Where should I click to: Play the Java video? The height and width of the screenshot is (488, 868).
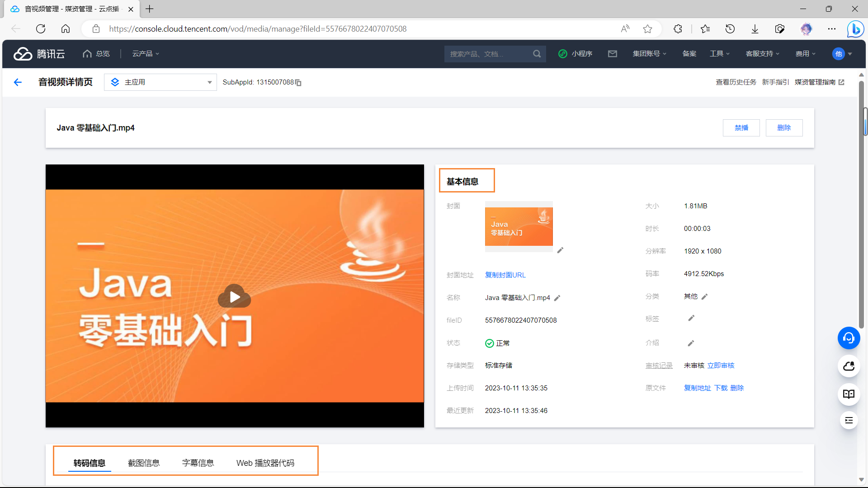click(234, 296)
